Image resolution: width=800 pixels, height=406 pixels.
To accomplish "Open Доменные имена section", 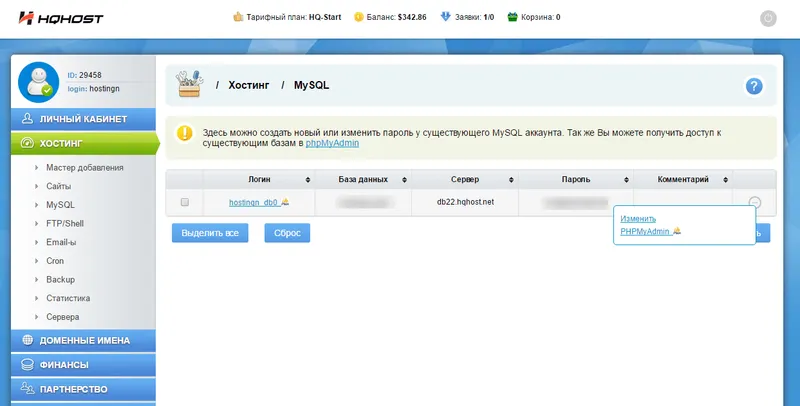I will pyautogui.click(x=83, y=340).
